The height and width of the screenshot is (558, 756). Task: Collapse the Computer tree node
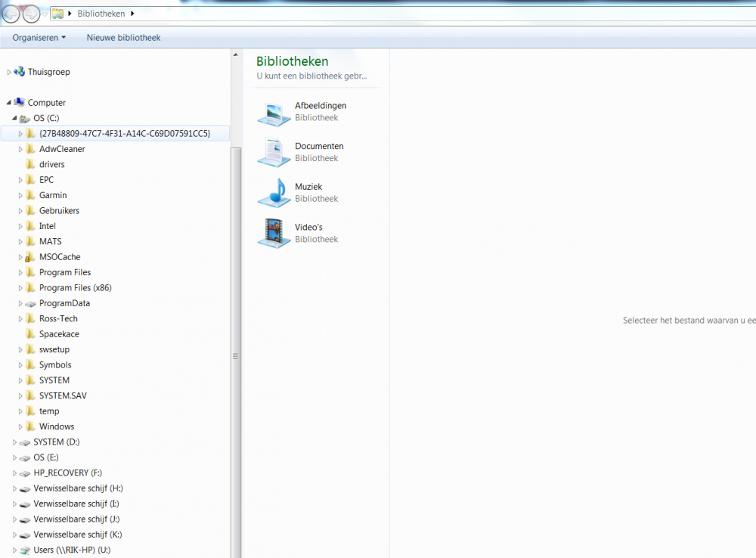[9, 102]
